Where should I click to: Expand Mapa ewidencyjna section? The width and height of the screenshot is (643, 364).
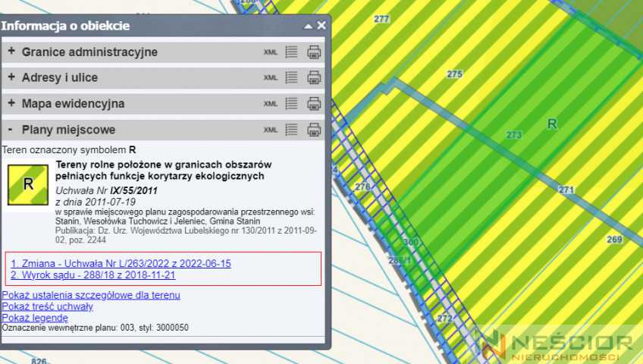pos(11,103)
